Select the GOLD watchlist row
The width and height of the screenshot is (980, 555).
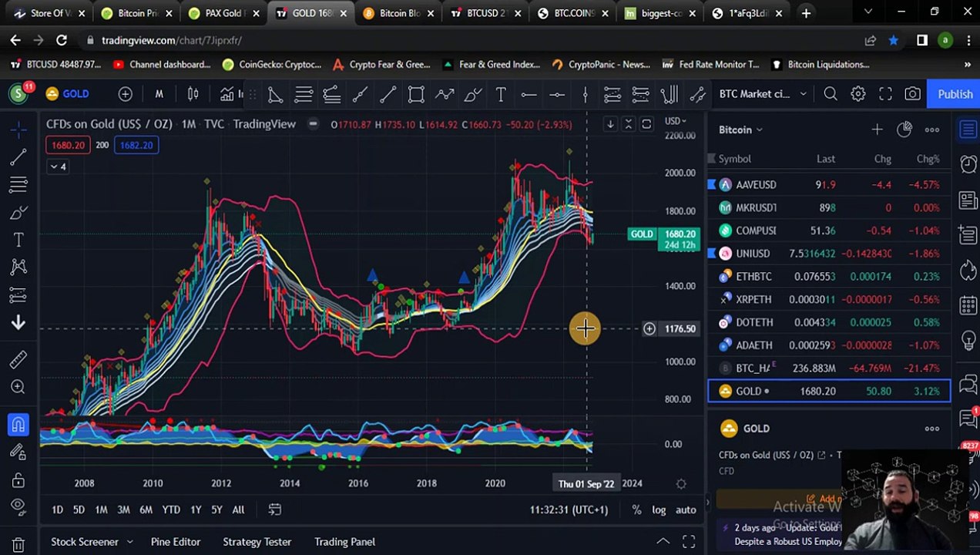[x=829, y=391]
